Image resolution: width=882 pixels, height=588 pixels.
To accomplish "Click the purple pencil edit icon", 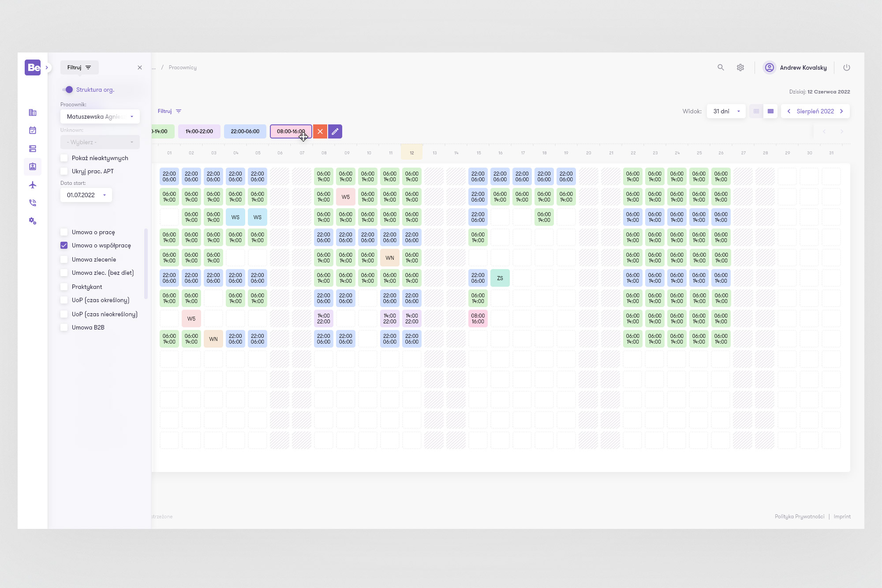I will (x=335, y=131).
